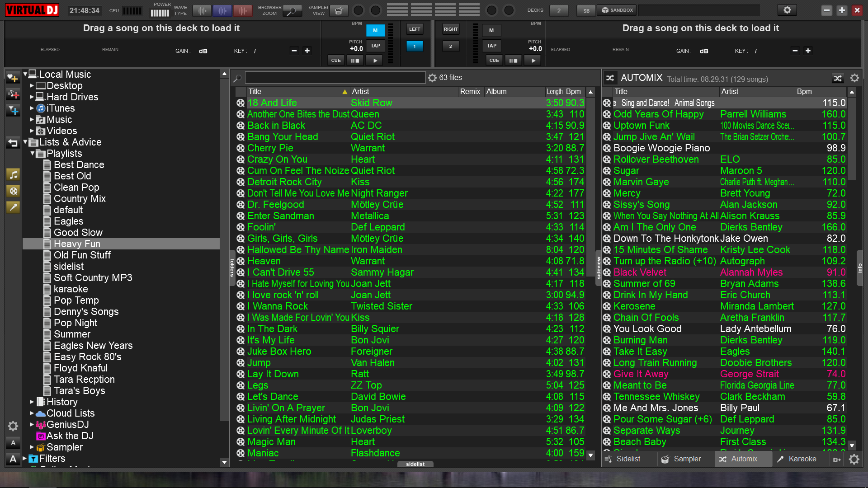Click the add filter folder icon in sidebar
This screenshot has width=868, height=488.
coord(13,110)
